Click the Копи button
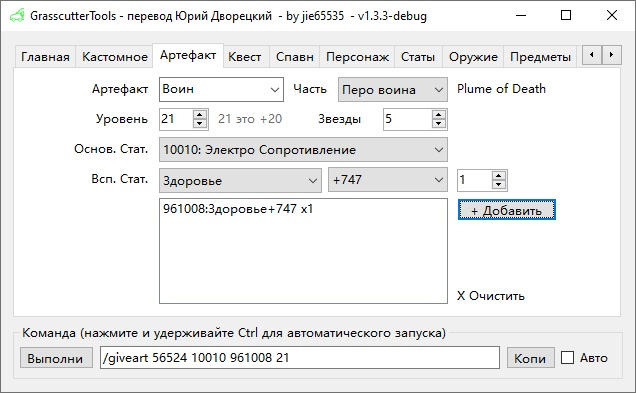The image size is (636, 393). [530, 358]
